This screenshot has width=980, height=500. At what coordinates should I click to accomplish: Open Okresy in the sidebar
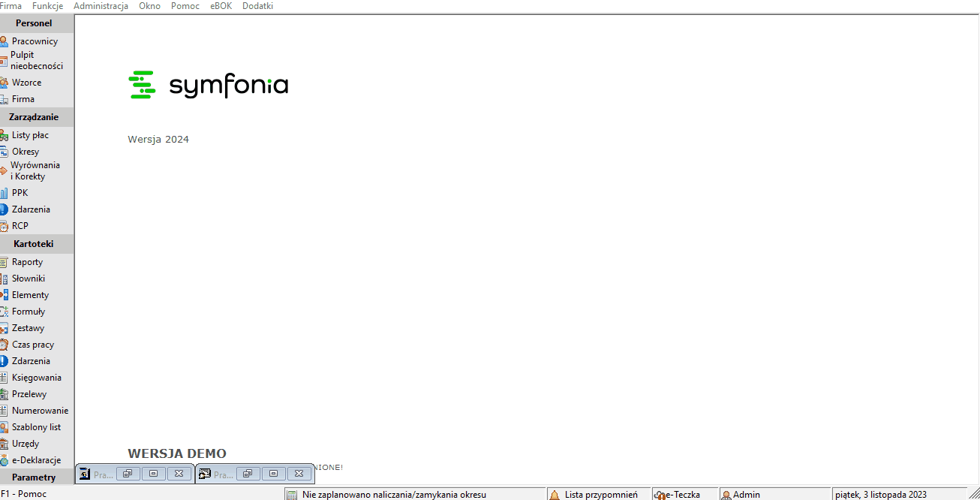(26, 152)
